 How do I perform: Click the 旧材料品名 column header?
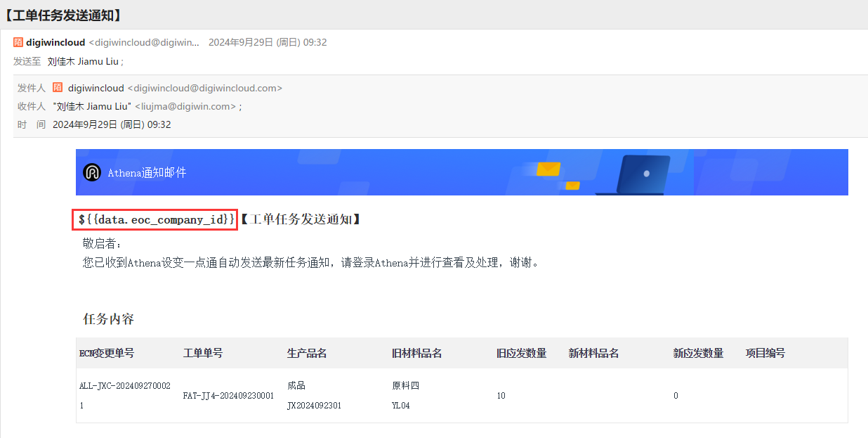click(x=416, y=353)
